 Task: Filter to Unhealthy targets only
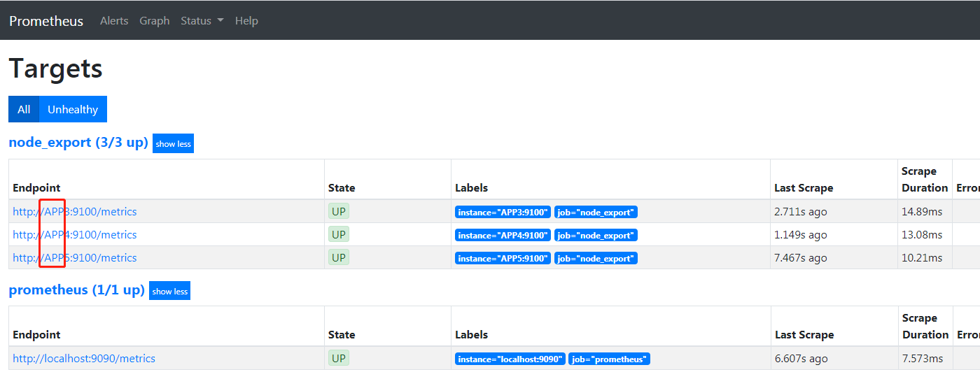point(73,109)
